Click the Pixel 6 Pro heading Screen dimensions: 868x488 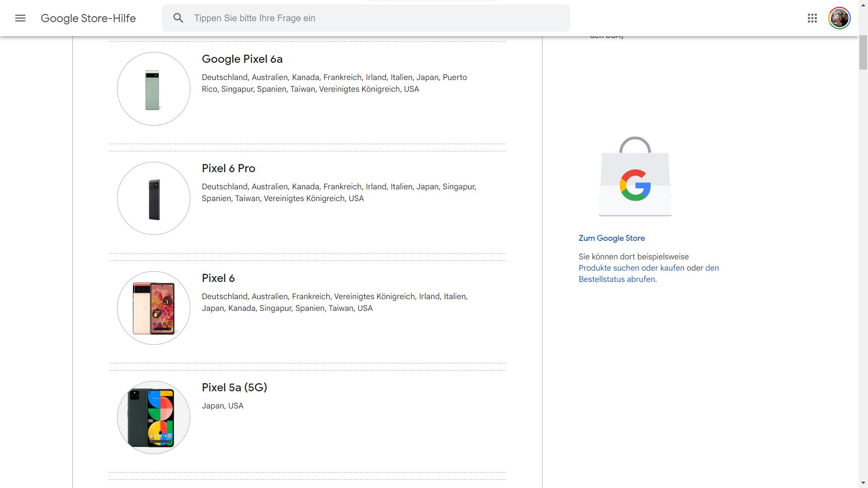click(x=228, y=169)
